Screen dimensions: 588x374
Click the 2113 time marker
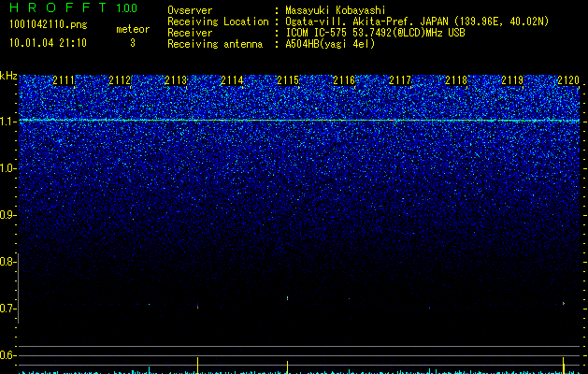pyautogui.click(x=176, y=80)
